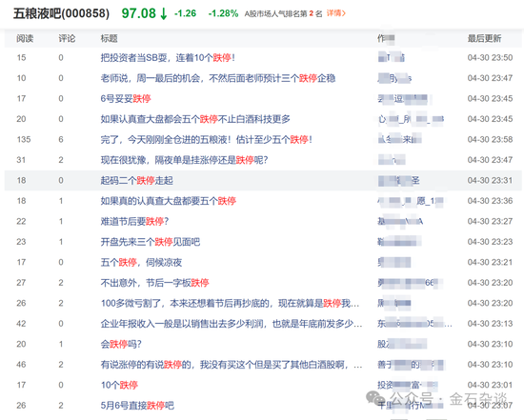524x420 pixels.
Task: Open the post '5月6号直接跌停吧'
Action: (x=137, y=406)
